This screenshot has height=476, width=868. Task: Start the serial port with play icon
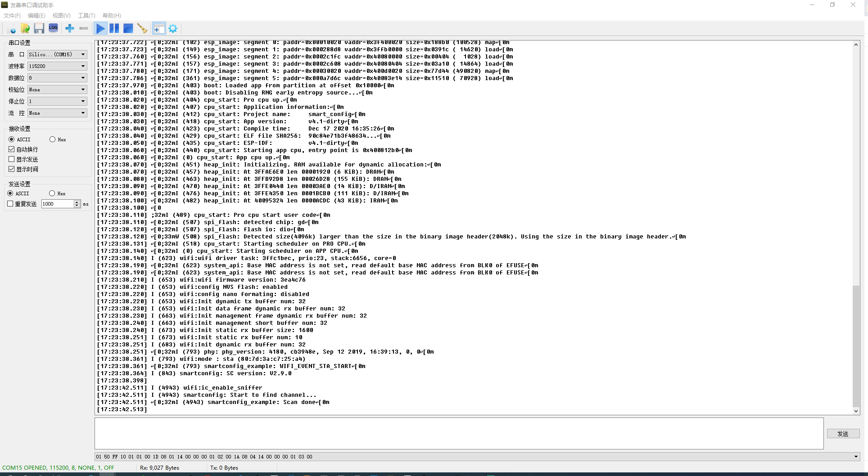[100, 29]
